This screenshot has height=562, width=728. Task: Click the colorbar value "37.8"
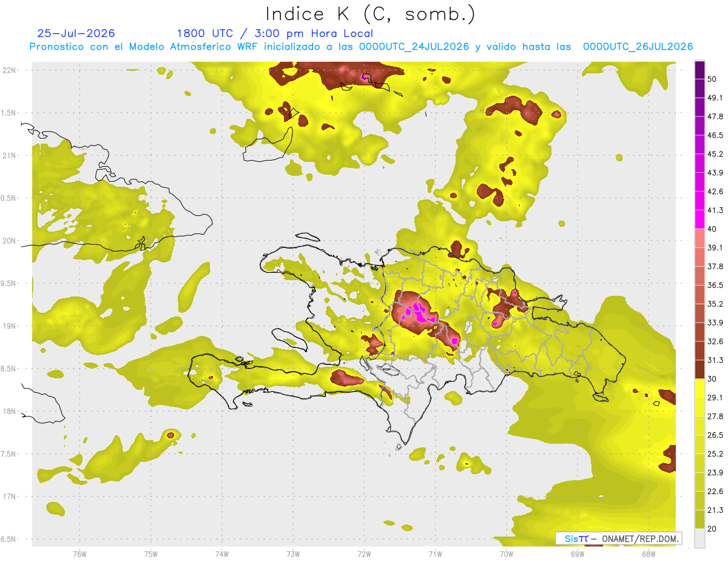715,266
